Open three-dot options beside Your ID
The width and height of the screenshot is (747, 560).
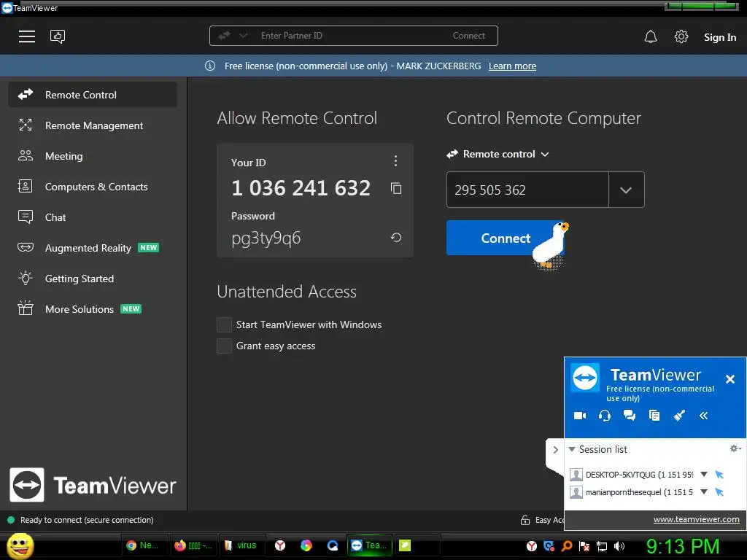pyautogui.click(x=395, y=161)
